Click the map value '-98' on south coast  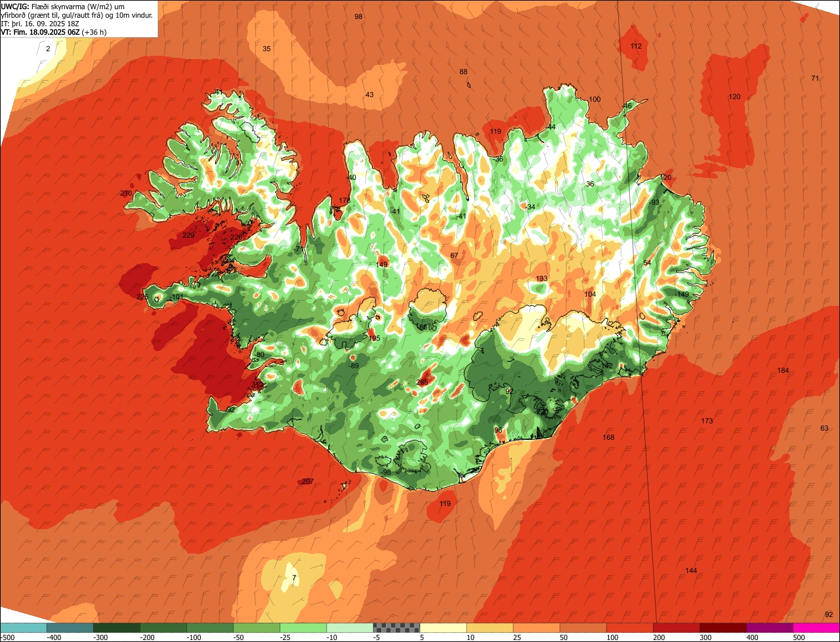[386, 472]
